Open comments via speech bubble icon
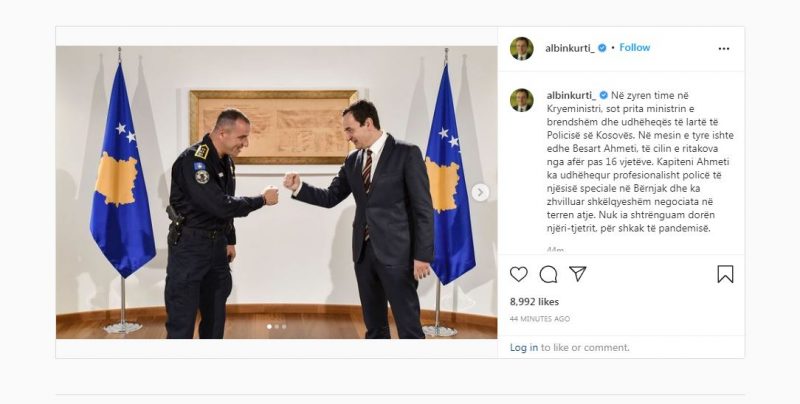The width and height of the screenshot is (800, 404). click(548, 274)
